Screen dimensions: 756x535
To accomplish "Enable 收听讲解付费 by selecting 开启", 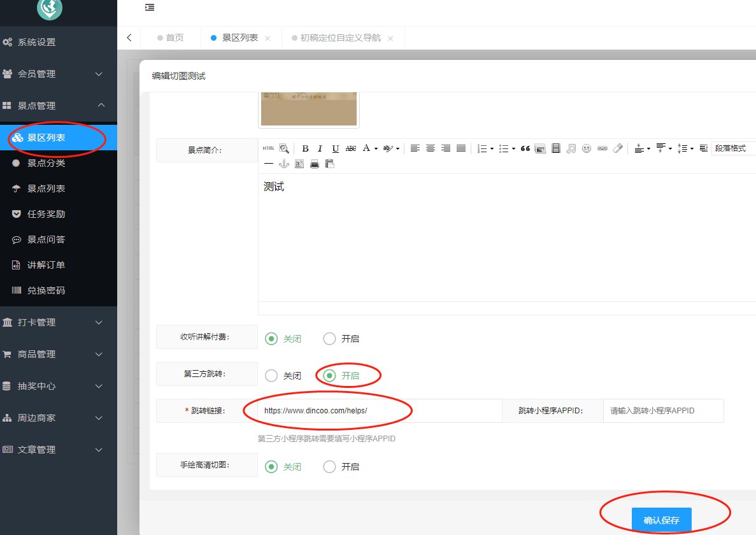I will click(330, 339).
